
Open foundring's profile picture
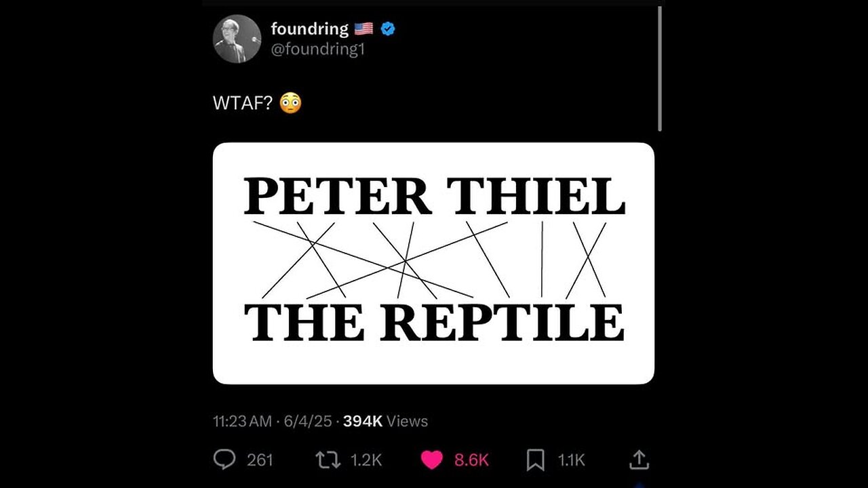tap(237, 39)
